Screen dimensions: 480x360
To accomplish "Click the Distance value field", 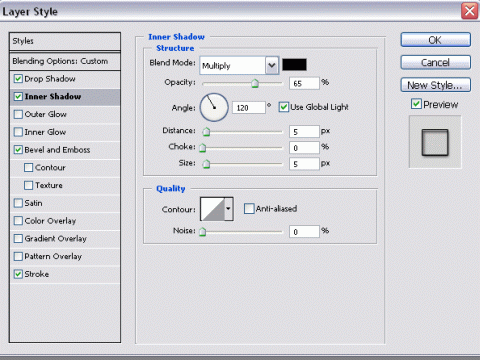I will point(304,132).
